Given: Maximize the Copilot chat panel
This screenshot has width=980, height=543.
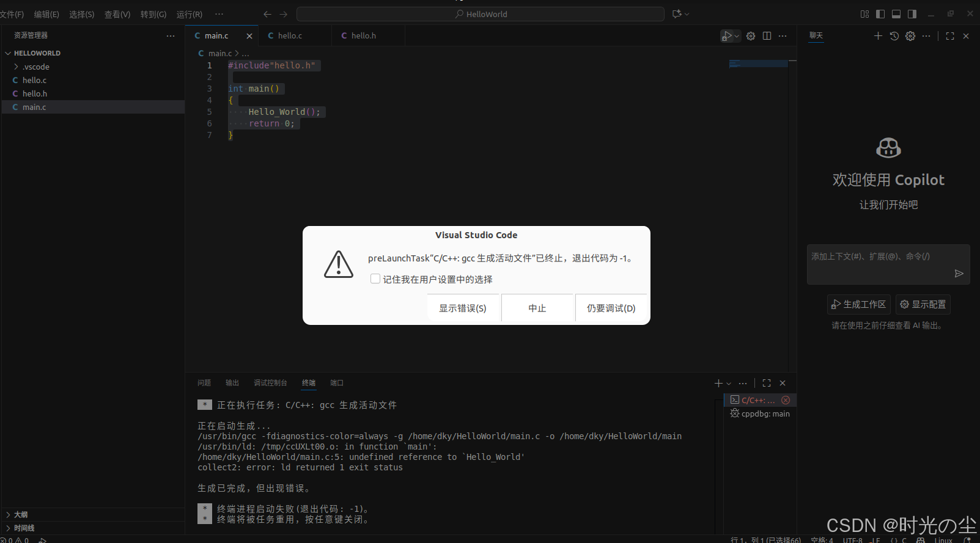Looking at the screenshot, I should click(950, 36).
